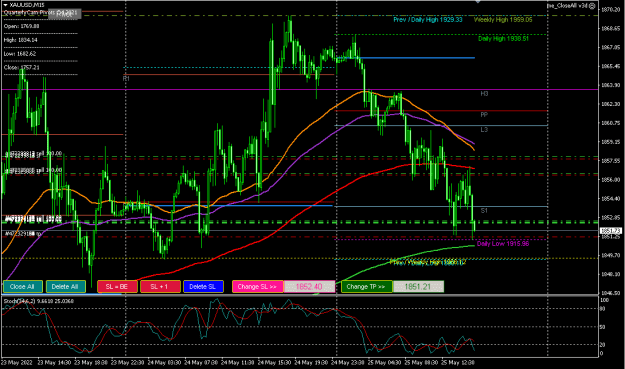Click the Close: 1757.21 label
Image resolution: width=625 pixels, height=369 pixels.
22,67
